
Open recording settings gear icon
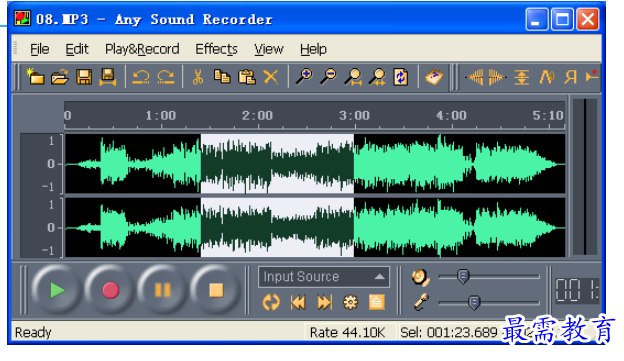(x=350, y=302)
